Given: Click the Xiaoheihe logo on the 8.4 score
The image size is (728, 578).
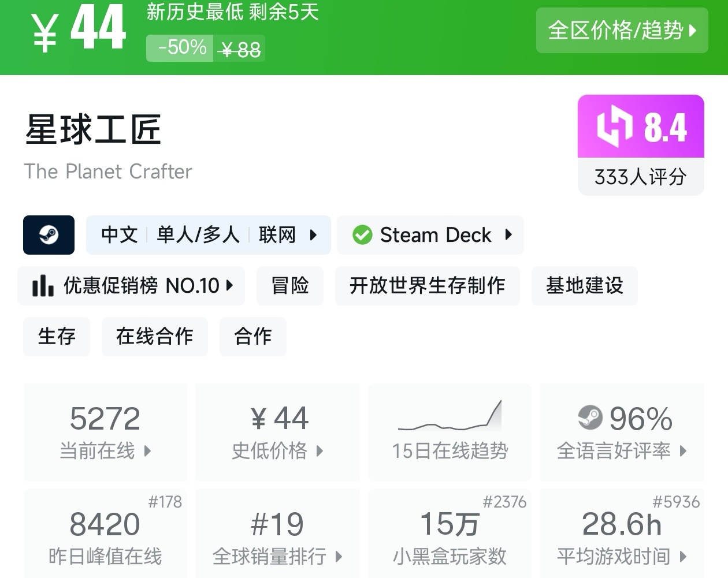Looking at the screenshot, I should pyautogui.click(x=614, y=126).
